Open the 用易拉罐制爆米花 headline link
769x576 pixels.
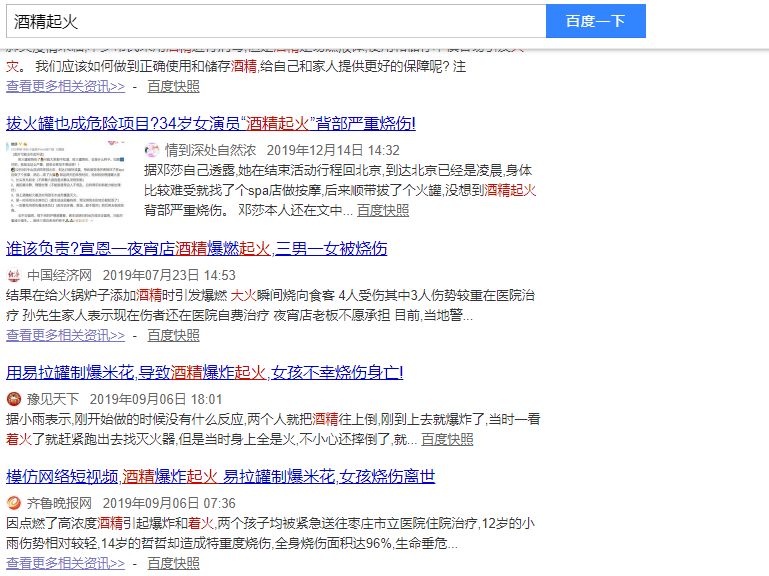[x=205, y=373]
